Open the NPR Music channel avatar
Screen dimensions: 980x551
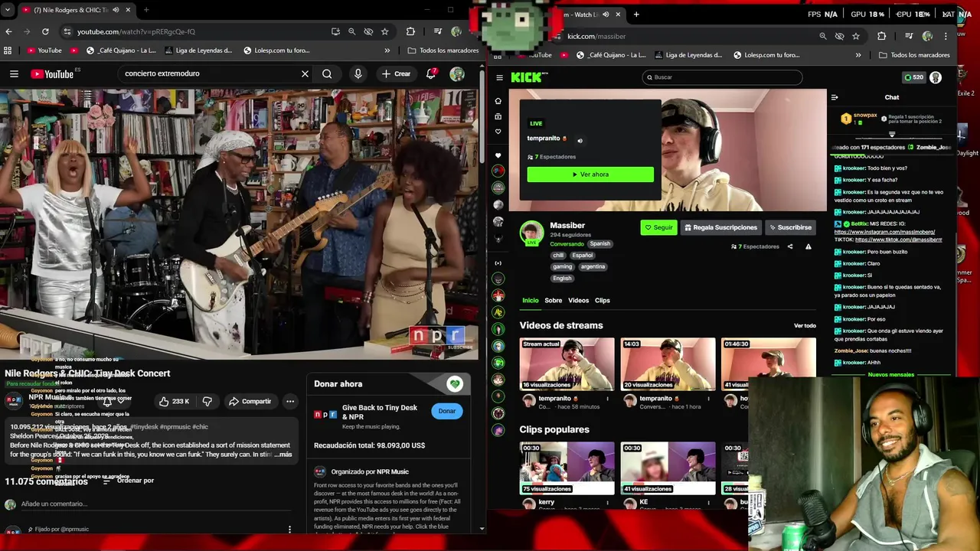click(x=14, y=400)
